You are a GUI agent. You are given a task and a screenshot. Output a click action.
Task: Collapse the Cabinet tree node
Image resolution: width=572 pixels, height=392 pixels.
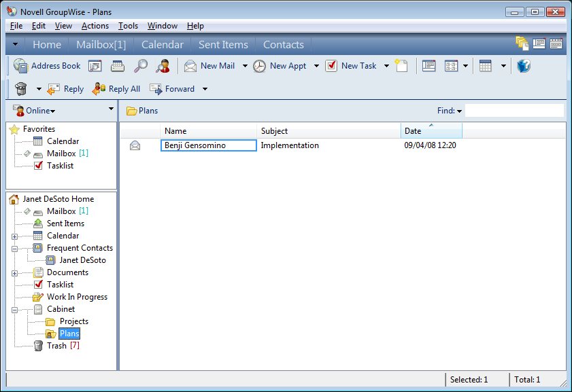[14, 310]
